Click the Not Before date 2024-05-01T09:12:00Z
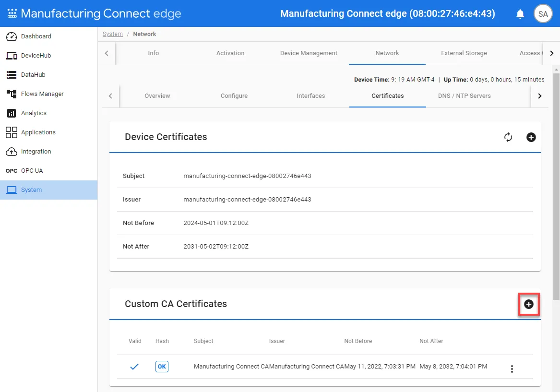Image resolution: width=560 pixels, height=392 pixels. click(x=216, y=223)
